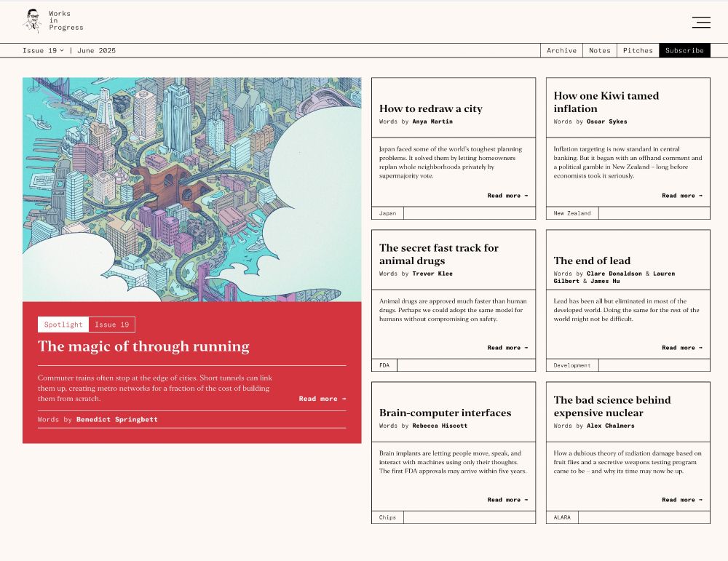Select the Development tag
The width and height of the screenshot is (728, 561).
coord(572,366)
